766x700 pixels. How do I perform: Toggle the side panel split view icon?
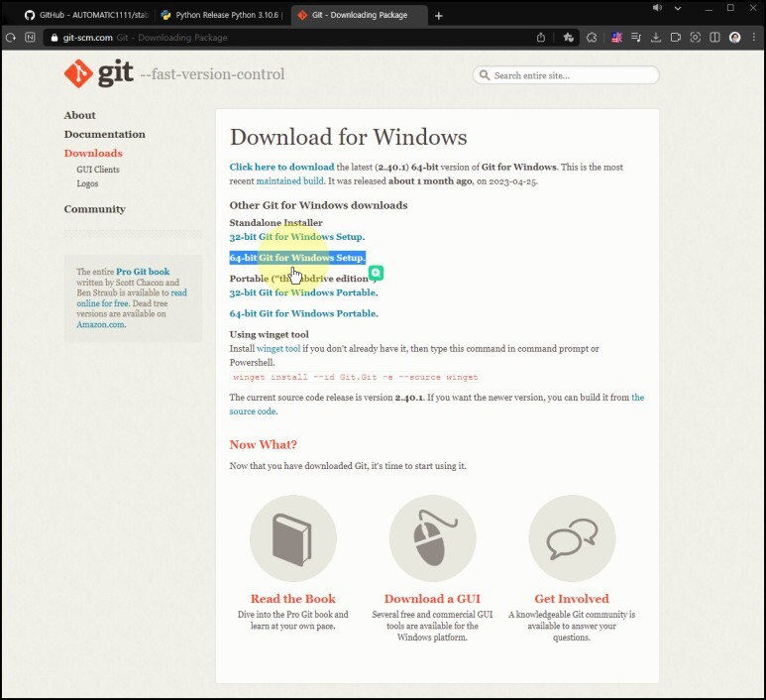click(x=714, y=38)
